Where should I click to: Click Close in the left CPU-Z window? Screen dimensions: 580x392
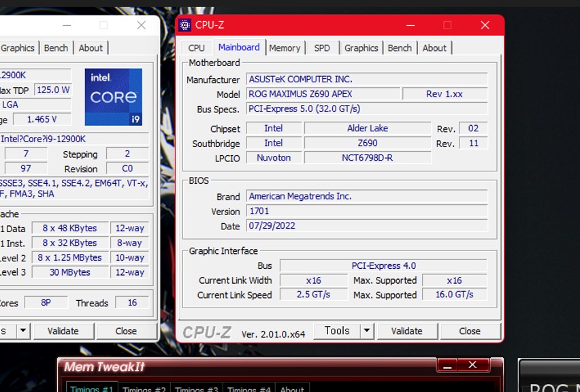tap(126, 331)
